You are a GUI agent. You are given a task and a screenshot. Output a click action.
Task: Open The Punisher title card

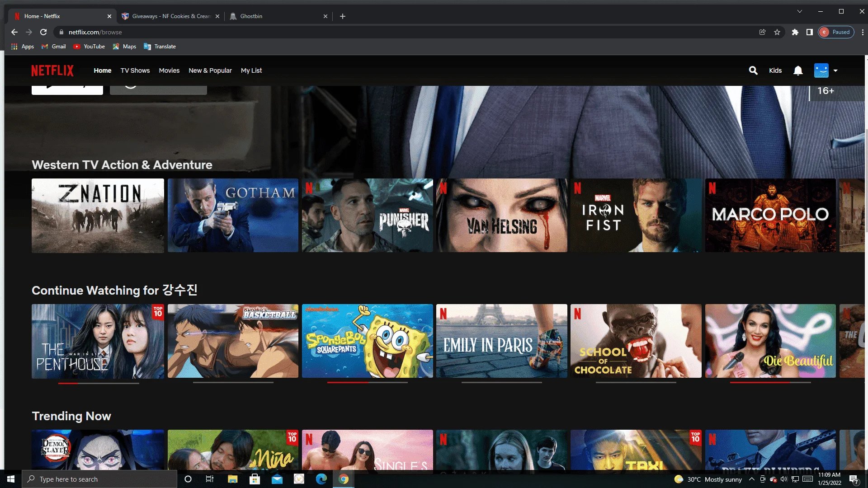[367, 215]
